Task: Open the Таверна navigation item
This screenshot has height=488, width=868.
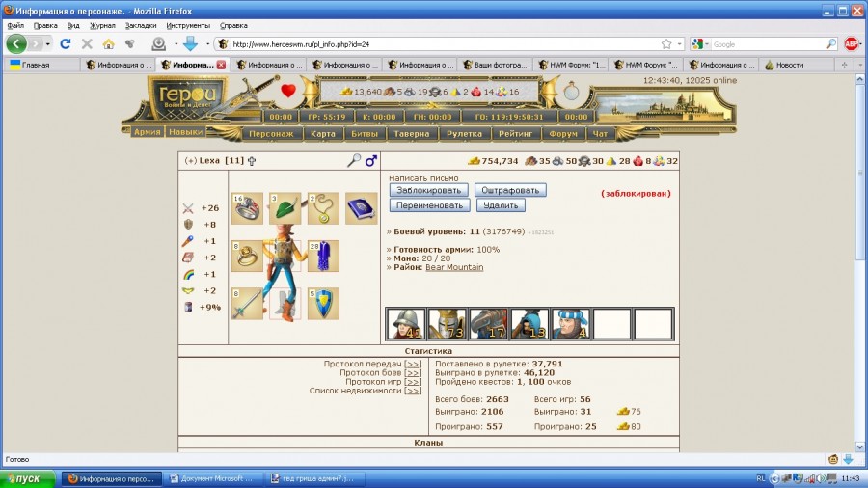Action: [411, 133]
